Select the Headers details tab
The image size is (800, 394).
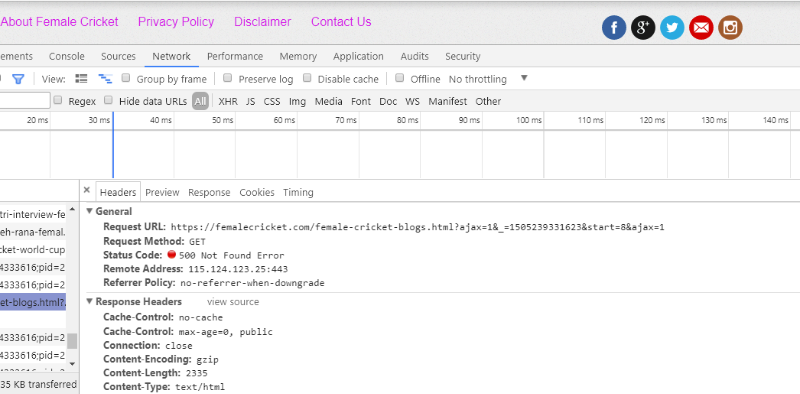(x=118, y=192)
